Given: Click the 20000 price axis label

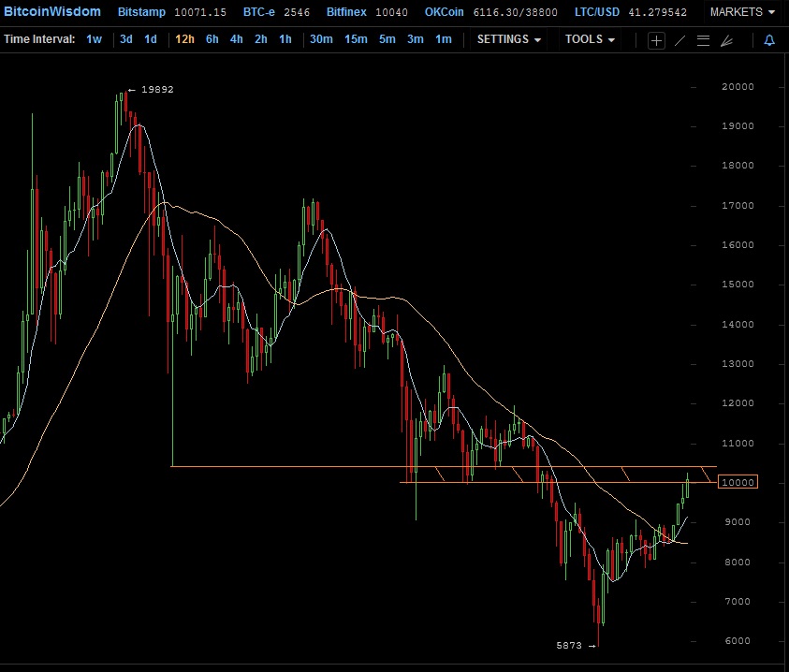Looking at the screenshot, I should tap(738, 87).
